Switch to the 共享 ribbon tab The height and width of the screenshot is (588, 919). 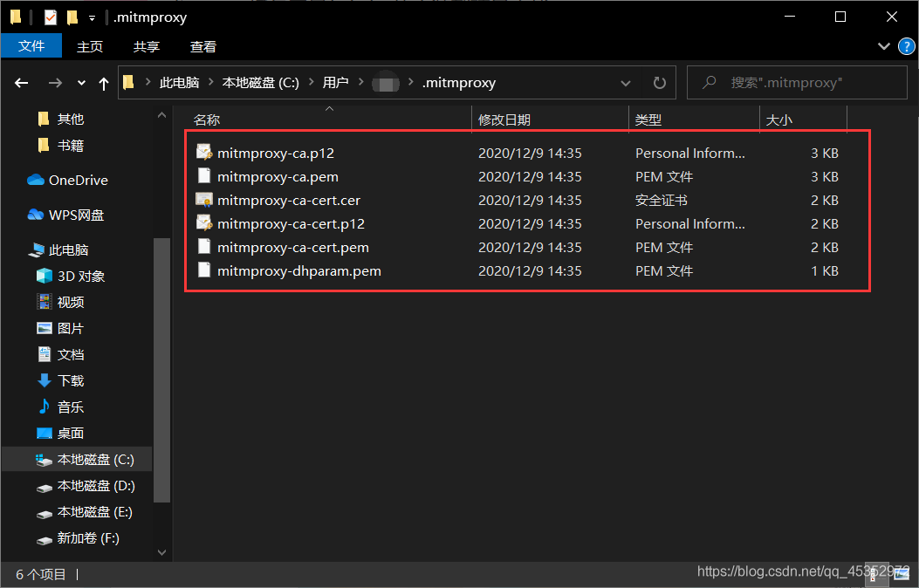point(147,47)
